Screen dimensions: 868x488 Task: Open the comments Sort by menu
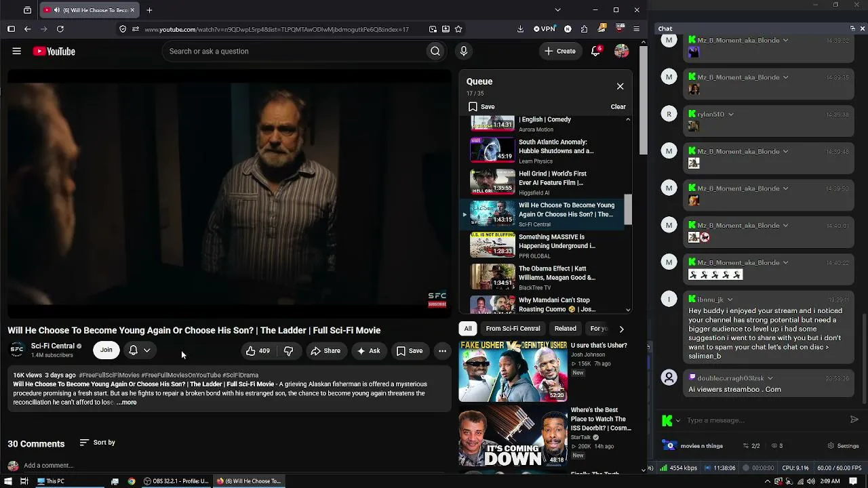click(x=98, y=443)
